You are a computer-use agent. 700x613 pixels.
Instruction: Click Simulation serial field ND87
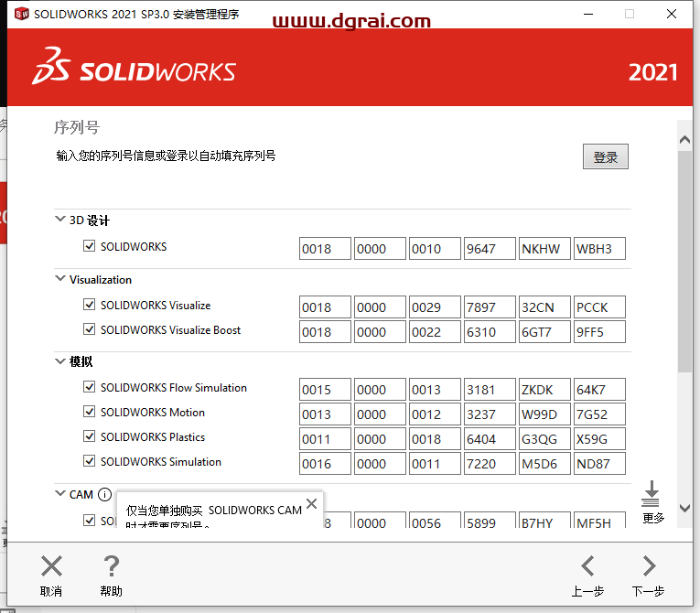(x=599, y=464)
